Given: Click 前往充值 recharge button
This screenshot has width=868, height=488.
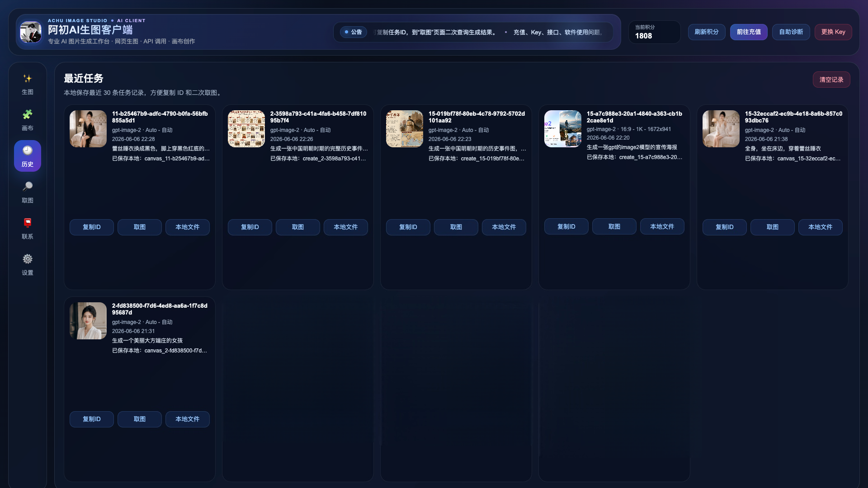Looking at the screenshot, I should tap(749, 32).
